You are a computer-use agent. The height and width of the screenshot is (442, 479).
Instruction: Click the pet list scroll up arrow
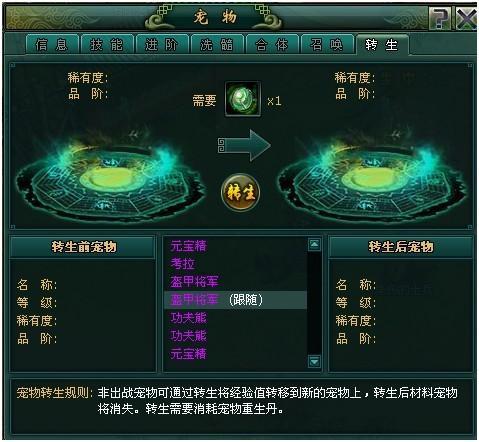(x=314, y=244)
